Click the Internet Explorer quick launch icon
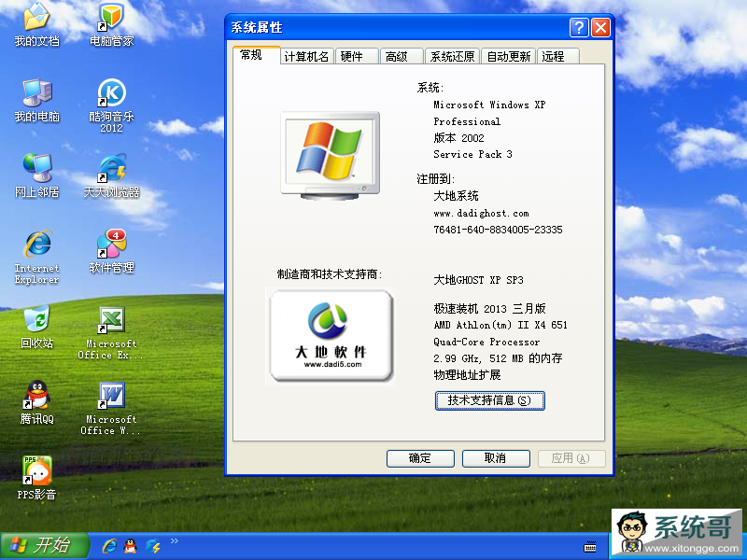747x560 pixels. tap(109, 545)
